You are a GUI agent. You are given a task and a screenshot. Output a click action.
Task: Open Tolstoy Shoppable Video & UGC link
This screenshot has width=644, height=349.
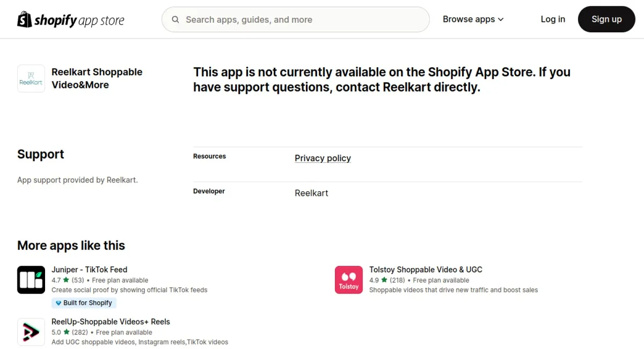pyautogui.click(x=426, y=270)
